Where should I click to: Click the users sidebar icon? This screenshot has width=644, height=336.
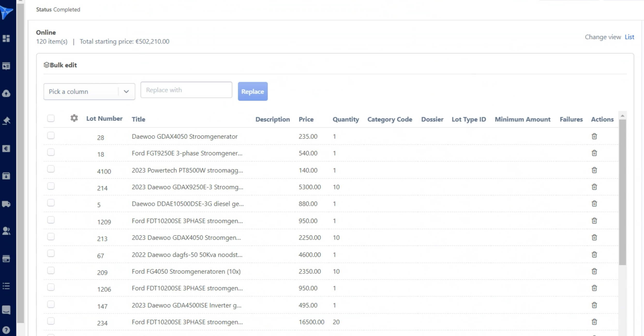(x=6, y=231)
